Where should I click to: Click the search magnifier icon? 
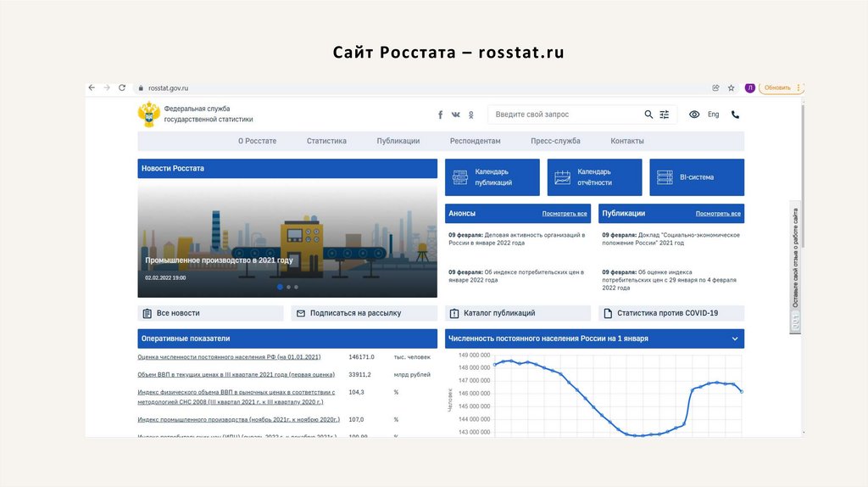[648, 115]
